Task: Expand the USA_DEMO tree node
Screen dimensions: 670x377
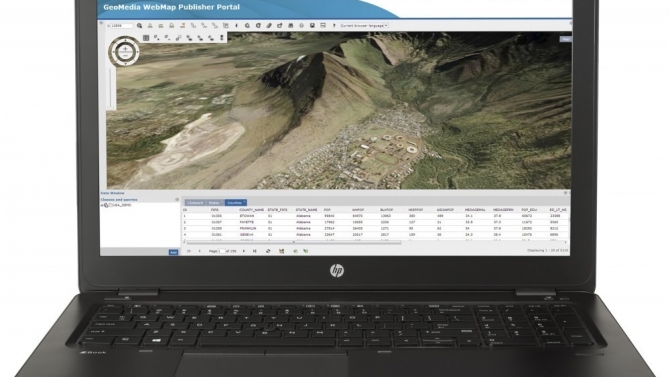Action: pyautogui.click(x=102, y=205)
